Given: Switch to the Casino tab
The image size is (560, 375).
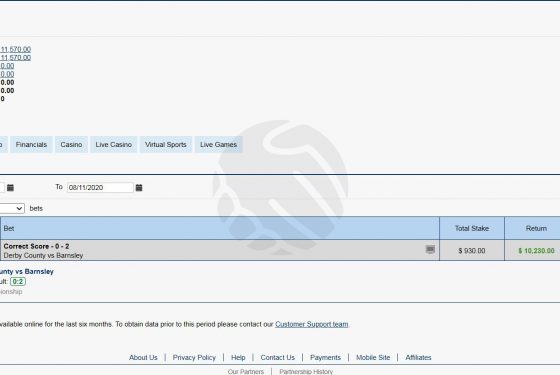Looking at the screenshot, I should 71,145.
